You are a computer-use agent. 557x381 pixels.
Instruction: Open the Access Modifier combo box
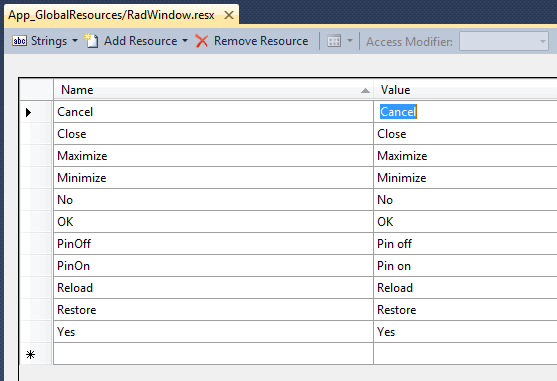[x=504, y=42]
